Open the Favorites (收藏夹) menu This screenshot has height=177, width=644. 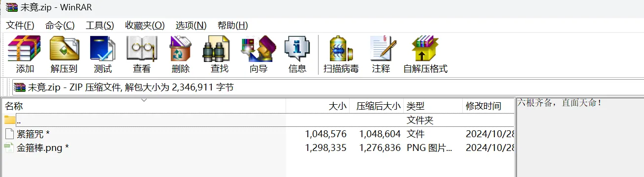pyautogui.click(x=145, y=25)
